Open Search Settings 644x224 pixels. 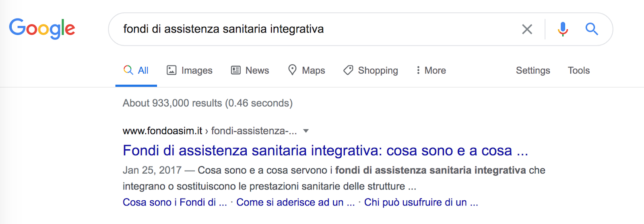click(533, 70)
